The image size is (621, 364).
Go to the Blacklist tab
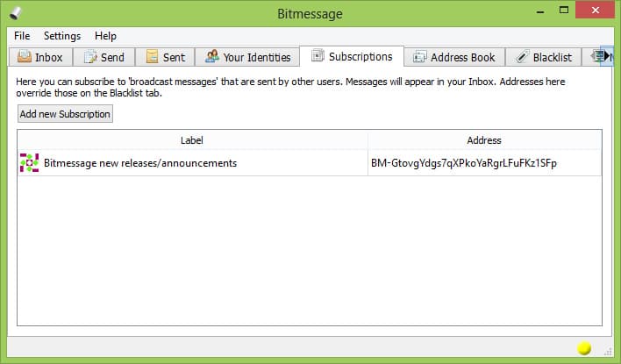(544, 57)
